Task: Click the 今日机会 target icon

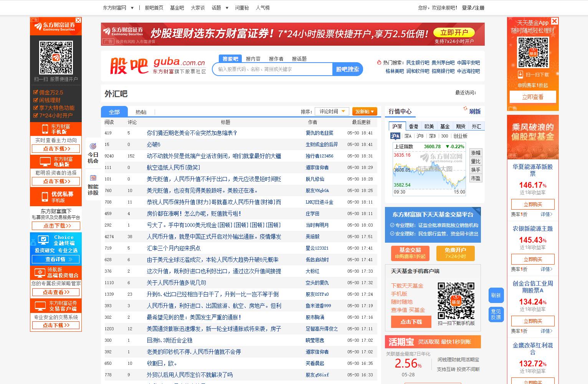Action: pos(92,146)
